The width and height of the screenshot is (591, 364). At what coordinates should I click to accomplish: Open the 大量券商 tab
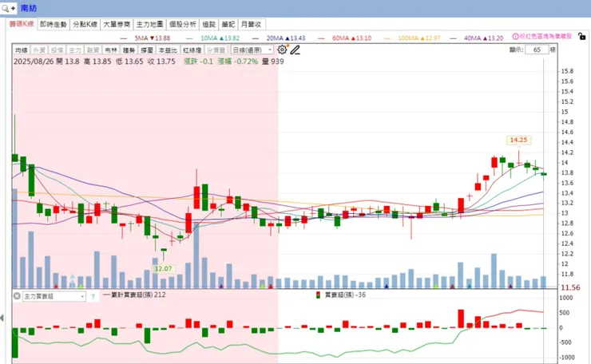pyautogui.click(x=117, y=25)
